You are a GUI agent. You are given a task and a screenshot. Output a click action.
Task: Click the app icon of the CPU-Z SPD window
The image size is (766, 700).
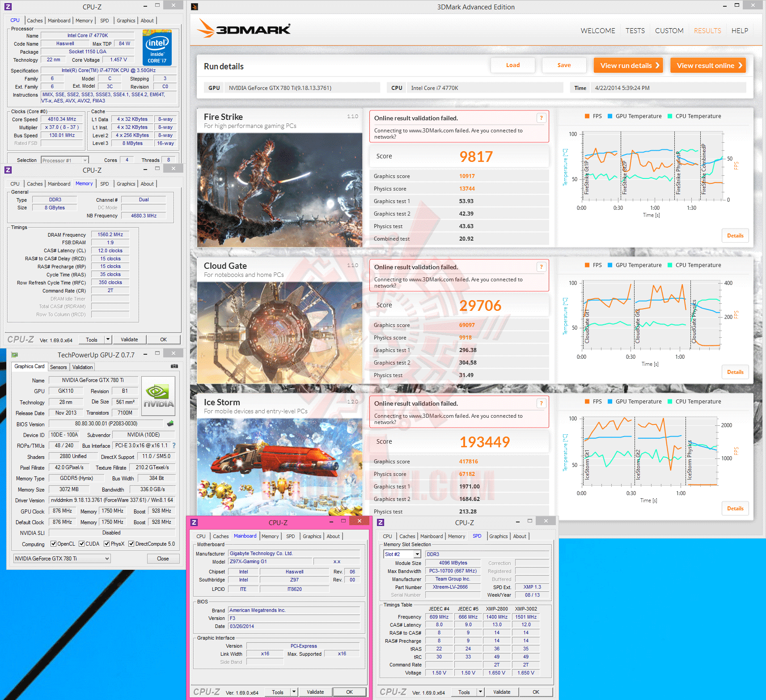[381, 522]
